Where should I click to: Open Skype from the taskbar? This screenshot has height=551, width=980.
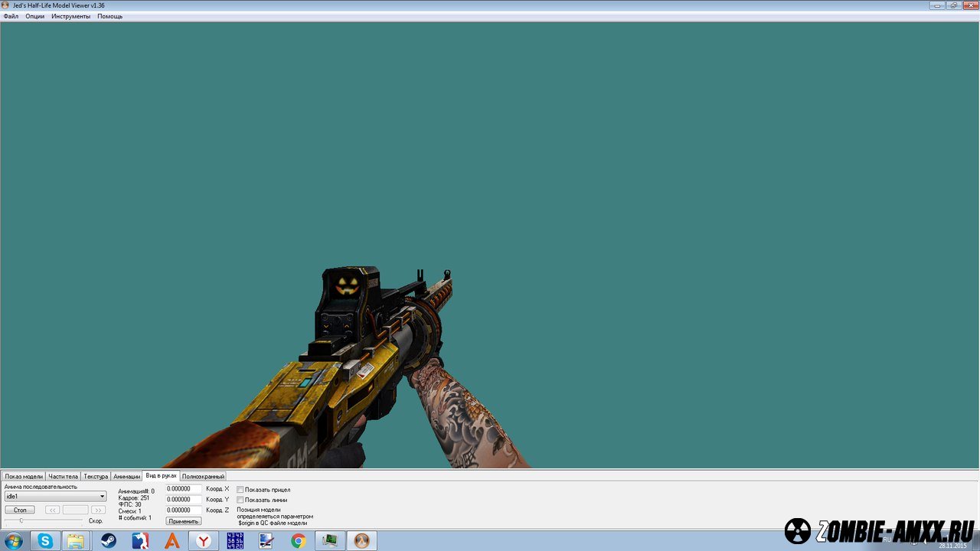point(46,541)
